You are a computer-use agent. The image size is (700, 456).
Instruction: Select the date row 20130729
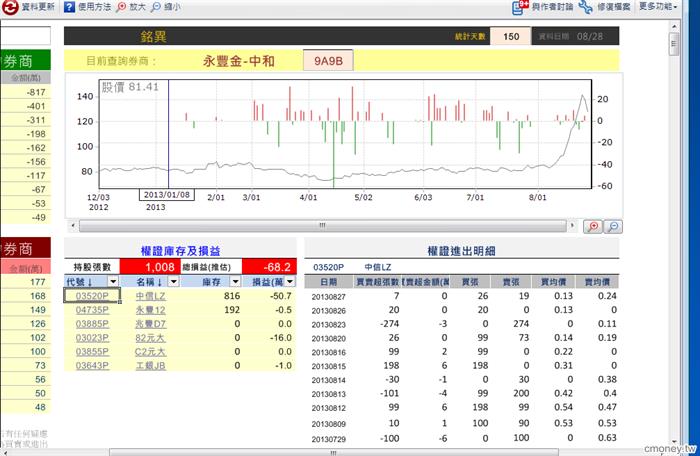tap(462, 439)
